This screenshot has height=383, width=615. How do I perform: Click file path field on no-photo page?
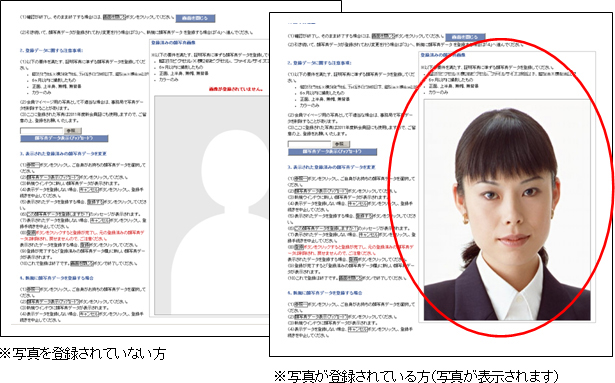click(x=42, y=130)
